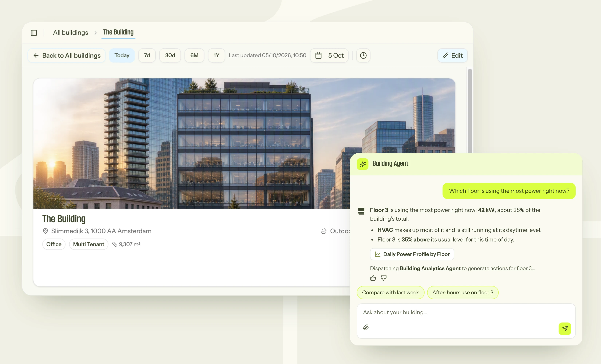
Task: Click the area tag icon beside 9,307 m²
Action: 115,244
